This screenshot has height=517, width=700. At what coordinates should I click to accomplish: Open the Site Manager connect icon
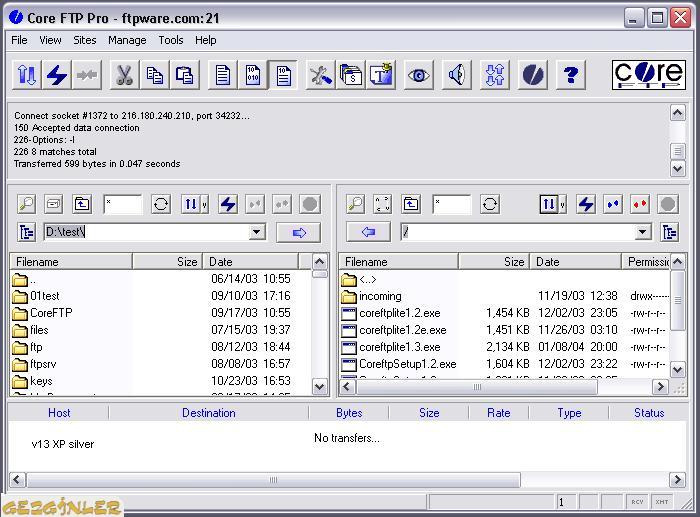tap(26, 75)
